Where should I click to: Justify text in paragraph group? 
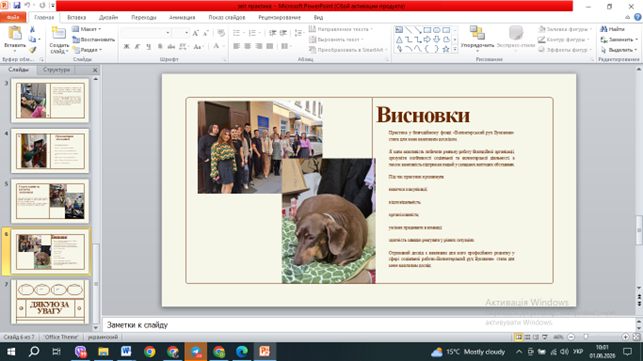point(269,46)
